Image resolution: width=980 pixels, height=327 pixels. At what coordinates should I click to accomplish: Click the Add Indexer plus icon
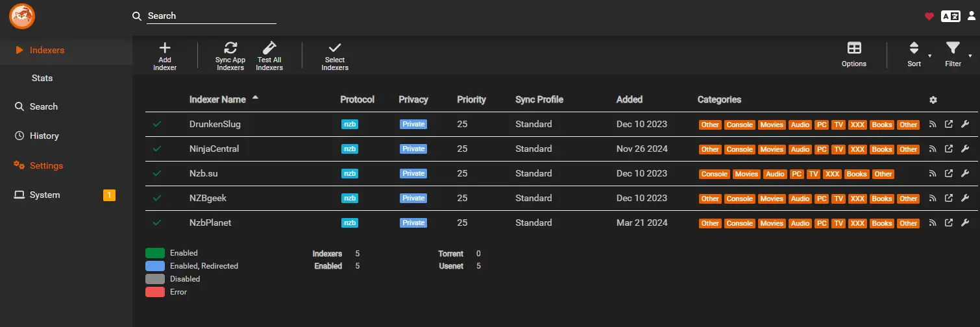tap(165, 49)
